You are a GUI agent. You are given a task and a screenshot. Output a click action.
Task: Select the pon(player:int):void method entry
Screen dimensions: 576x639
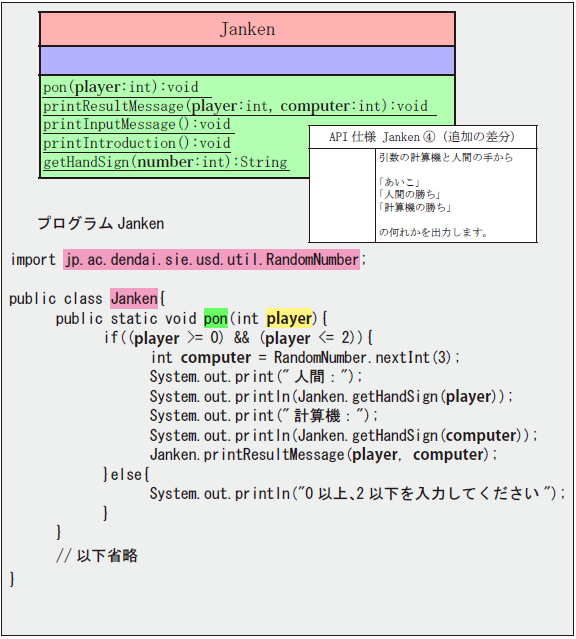(121, 87)
